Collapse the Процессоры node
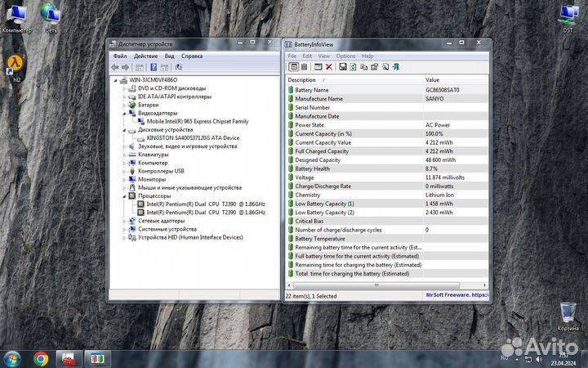The image size is (588, 368). [x=124, y=196]
